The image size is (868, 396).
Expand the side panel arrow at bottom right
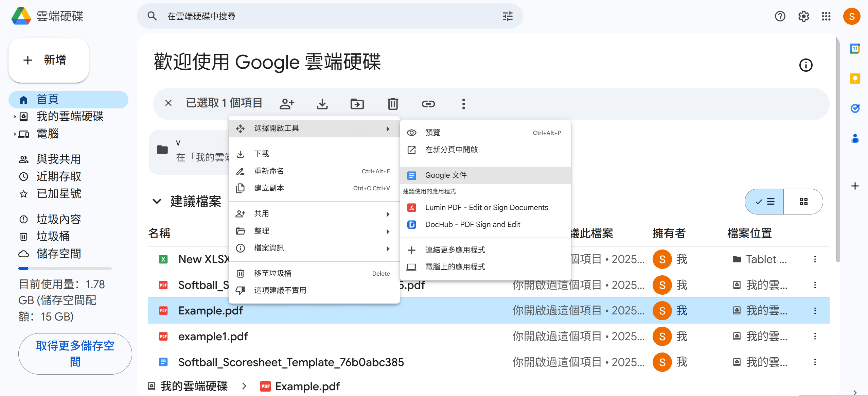855,392
